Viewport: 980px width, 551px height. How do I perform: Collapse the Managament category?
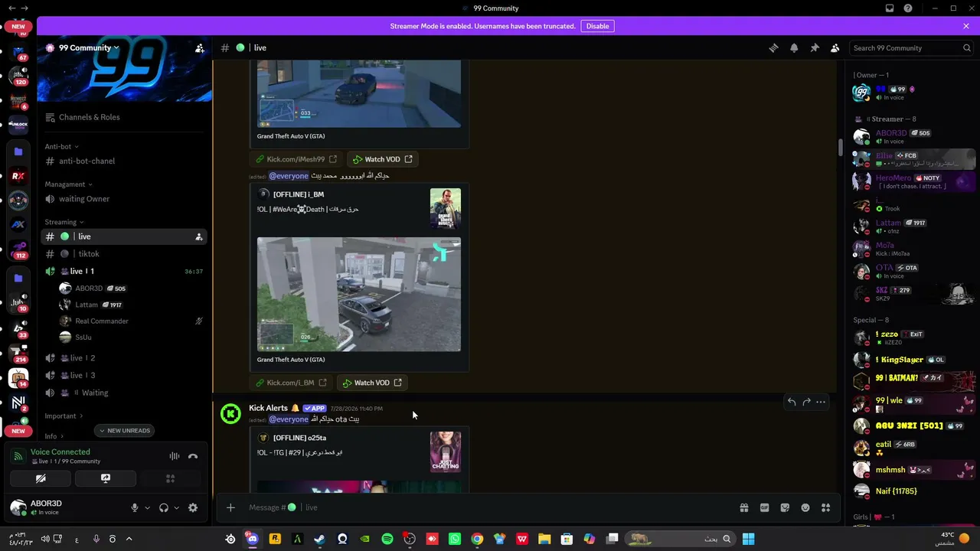(x=68, y=184)
